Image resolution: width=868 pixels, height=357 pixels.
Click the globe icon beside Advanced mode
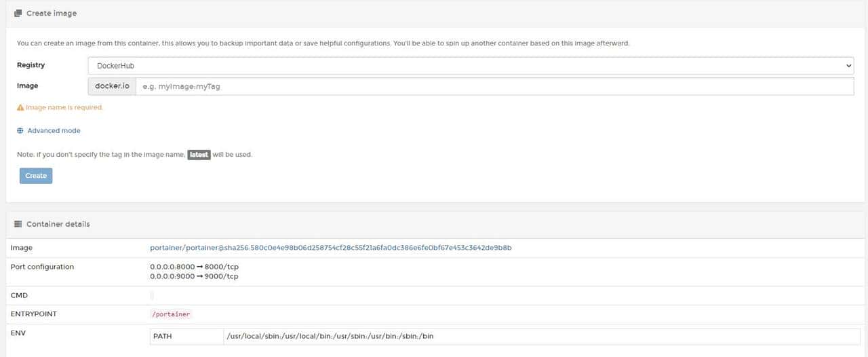[20, 130]
